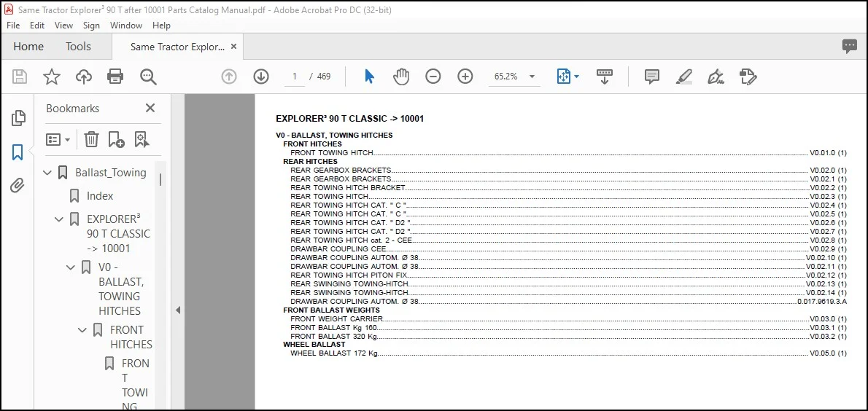The height and width of the screenshot is (411, 868).
Task: Collapse the navigation pane arrow
Action: [x=178, y=310]
